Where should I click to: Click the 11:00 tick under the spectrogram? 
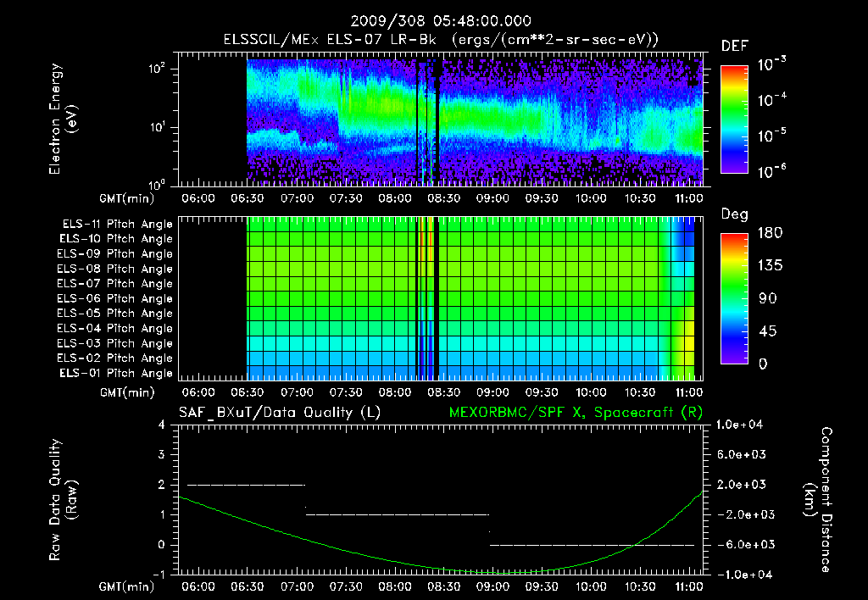(688, 198)
